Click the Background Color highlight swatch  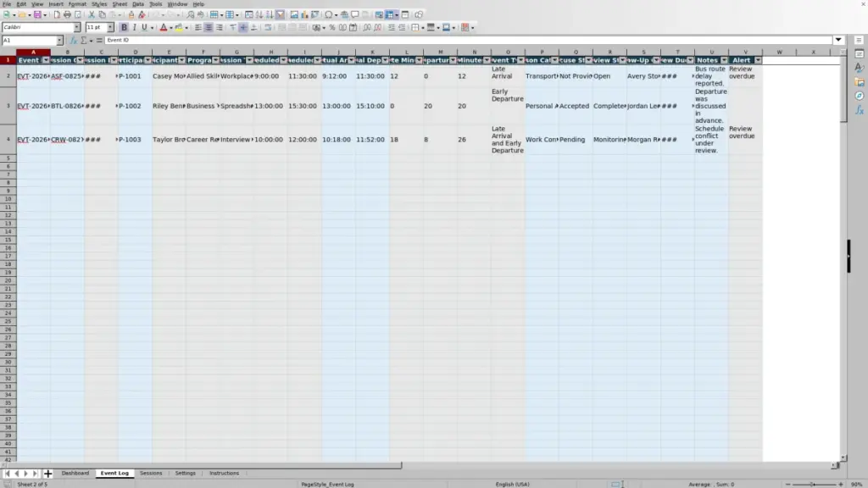pos(179,28)
